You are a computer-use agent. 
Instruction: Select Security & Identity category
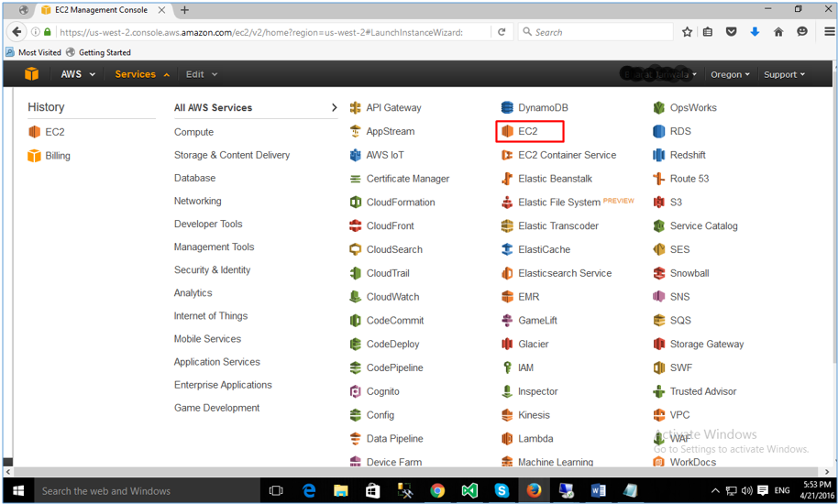(x=212, y=269)
